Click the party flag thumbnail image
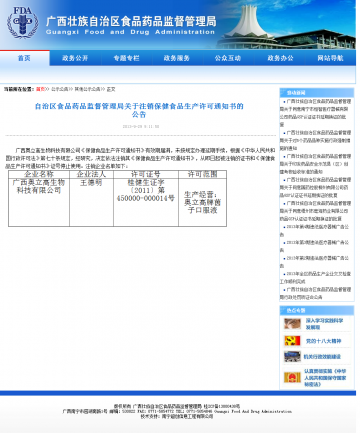This screenshot has width=360, height=433. click(292, 341)
